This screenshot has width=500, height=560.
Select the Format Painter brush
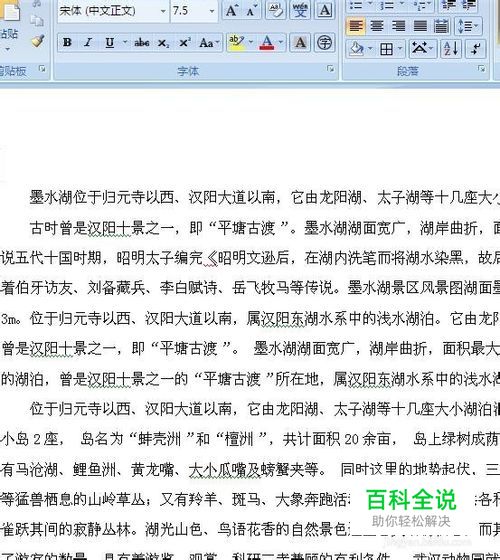click(x=38, y=41)
